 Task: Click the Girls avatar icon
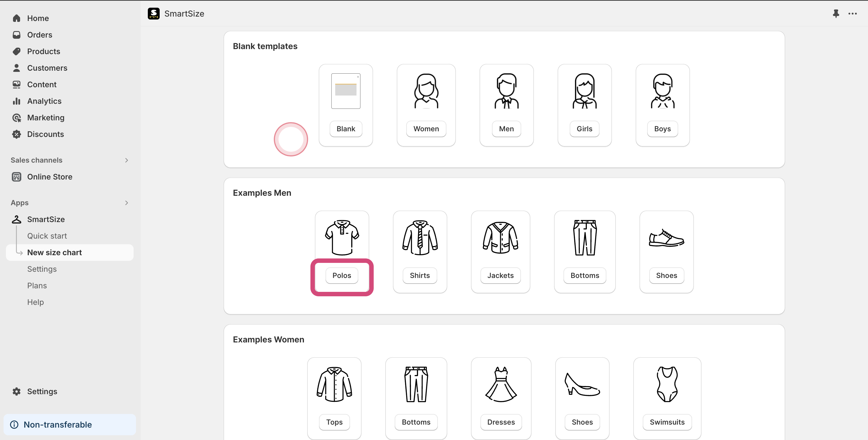pyautogui.click(x=584, y=91)
